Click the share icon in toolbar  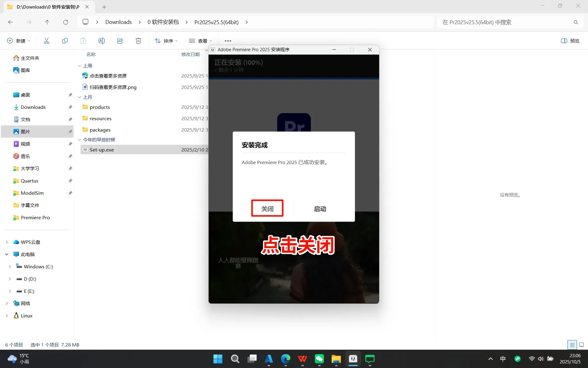(120, 41)
